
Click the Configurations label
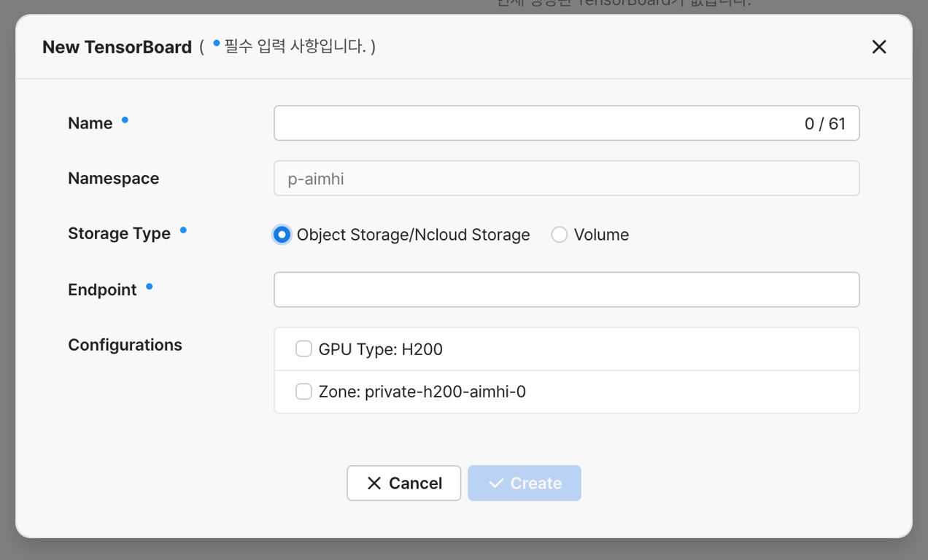(x=125, y=345)
